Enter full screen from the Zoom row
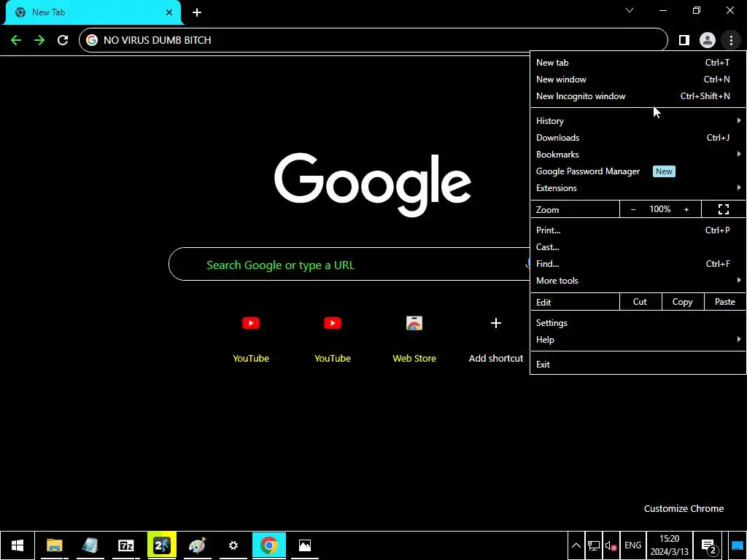This screenshot has width=747, height=560. click(724, 209)
